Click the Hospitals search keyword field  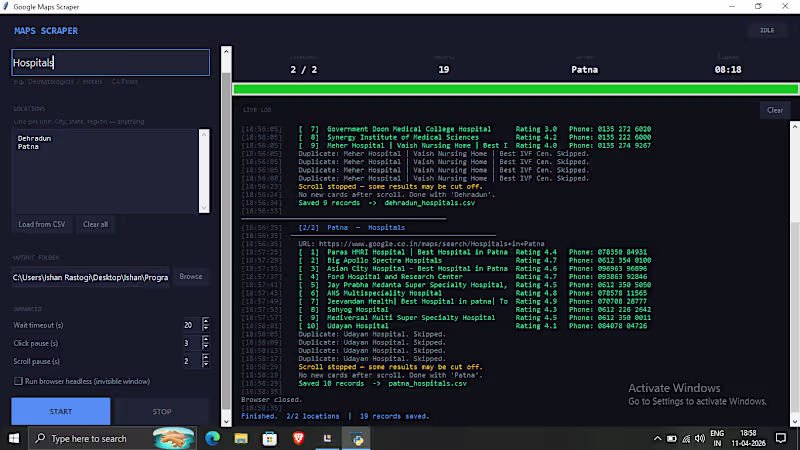[110, 63]
